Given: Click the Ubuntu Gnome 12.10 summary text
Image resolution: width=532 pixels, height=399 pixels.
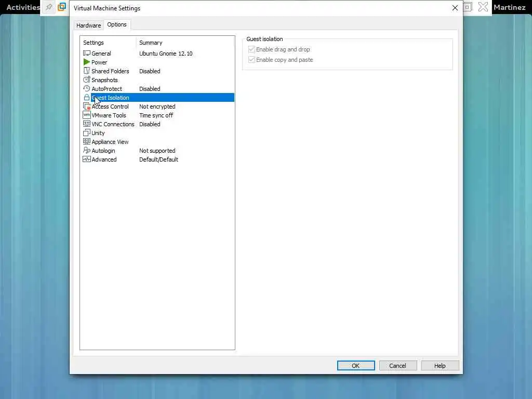Looking at the screenshot, I should coord(166,54).
